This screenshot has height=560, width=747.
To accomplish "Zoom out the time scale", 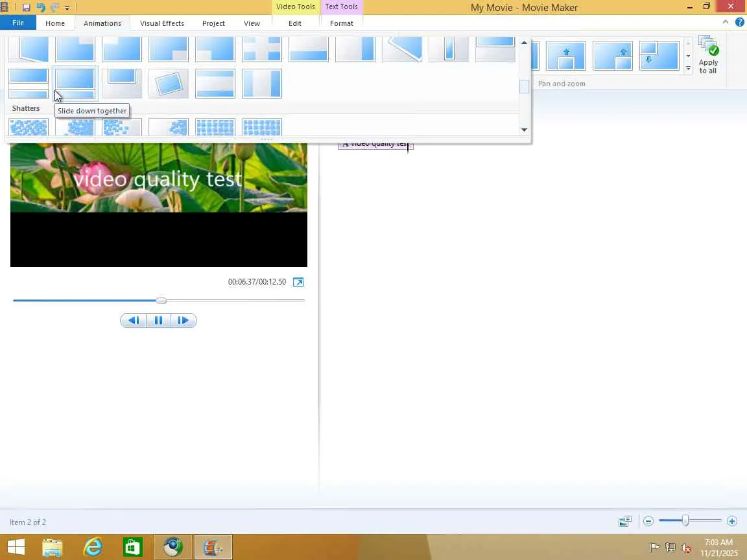I will click(x=648, y=521).
